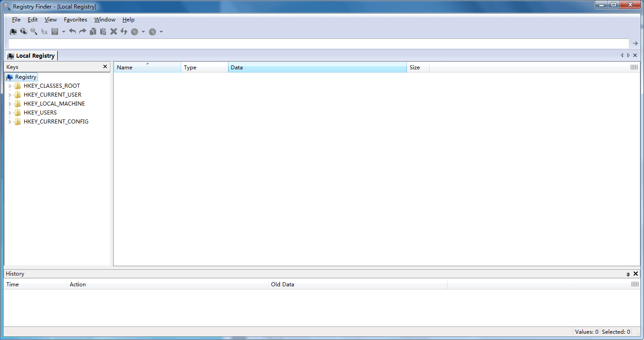
Task: Open column chooser icon in History header
Action: (635, 284)
